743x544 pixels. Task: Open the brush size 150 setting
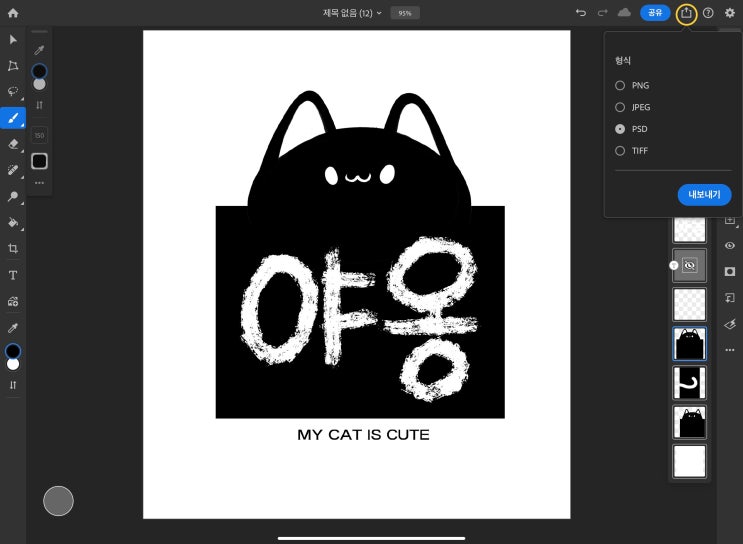39,135
